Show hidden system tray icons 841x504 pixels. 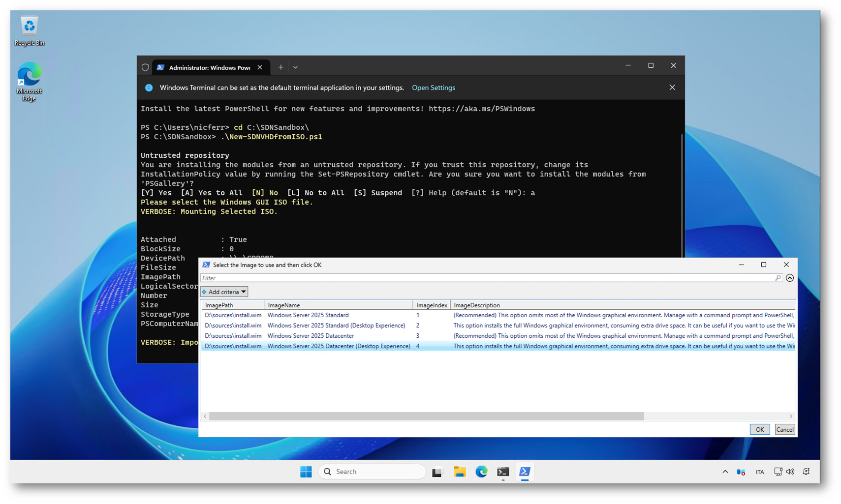[x=725, y=472]
